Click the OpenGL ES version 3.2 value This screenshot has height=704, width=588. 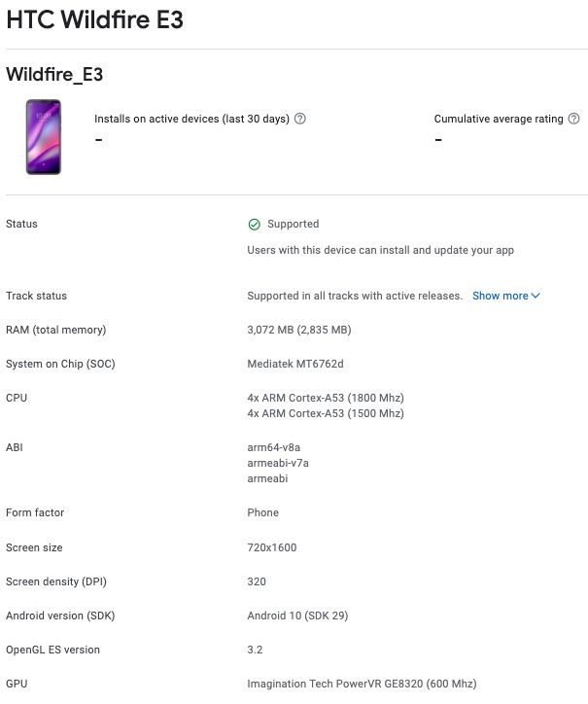pos(255,650)
